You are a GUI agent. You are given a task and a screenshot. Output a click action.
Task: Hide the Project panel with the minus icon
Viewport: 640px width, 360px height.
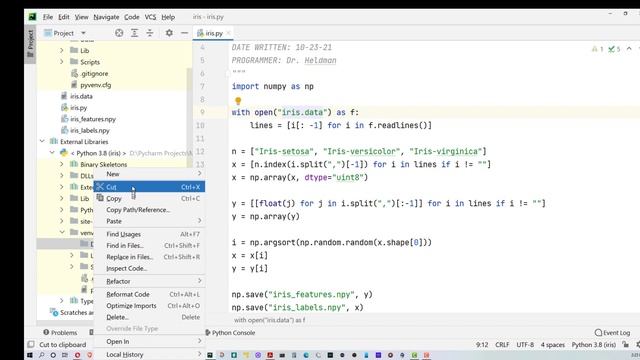tap(184, 33)
